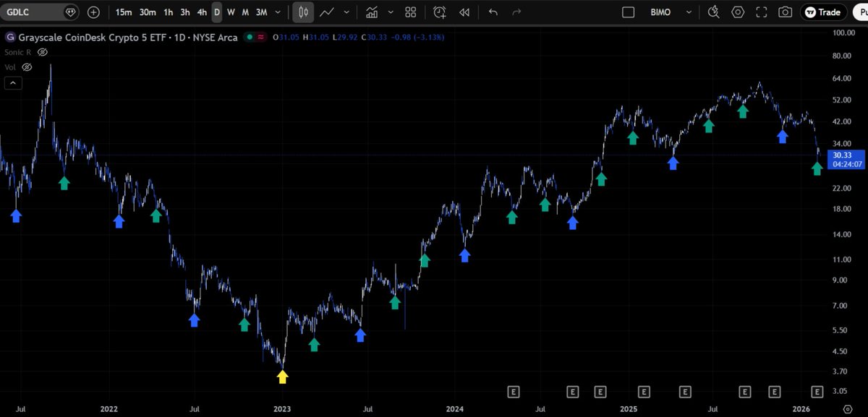Open the Indicators icon
Image resolution: width=868 pixels, height=417 pixels.
[372, 12]
